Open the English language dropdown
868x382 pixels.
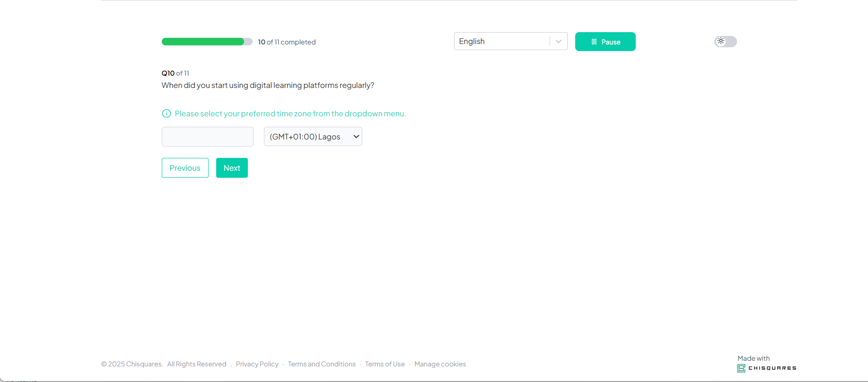tap(501, 41)
